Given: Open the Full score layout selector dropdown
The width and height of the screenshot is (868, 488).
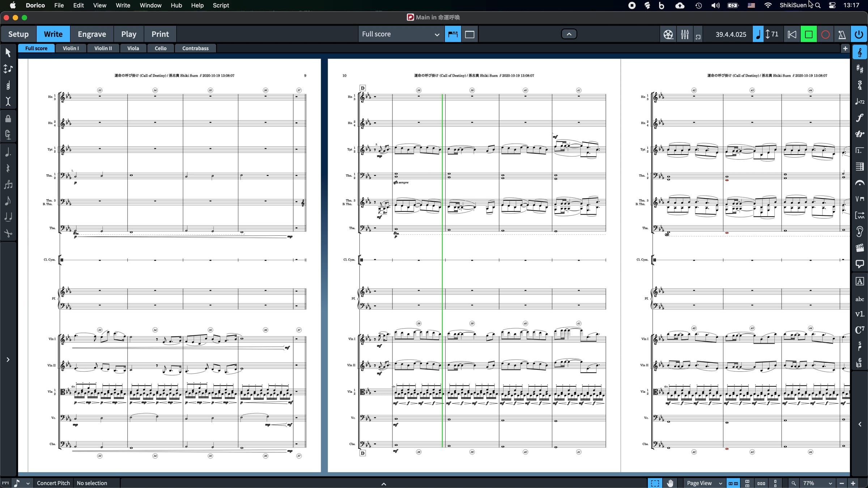Looking at the screenshot, I should tap(401, 34).
